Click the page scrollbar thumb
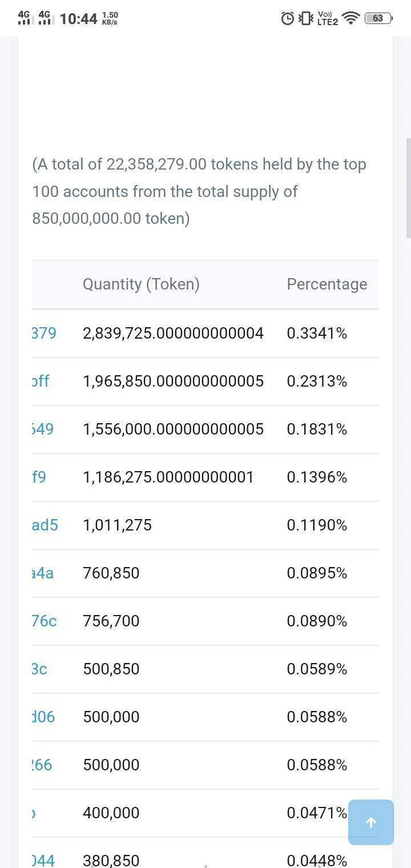411x868 pixels. (408, 188)
